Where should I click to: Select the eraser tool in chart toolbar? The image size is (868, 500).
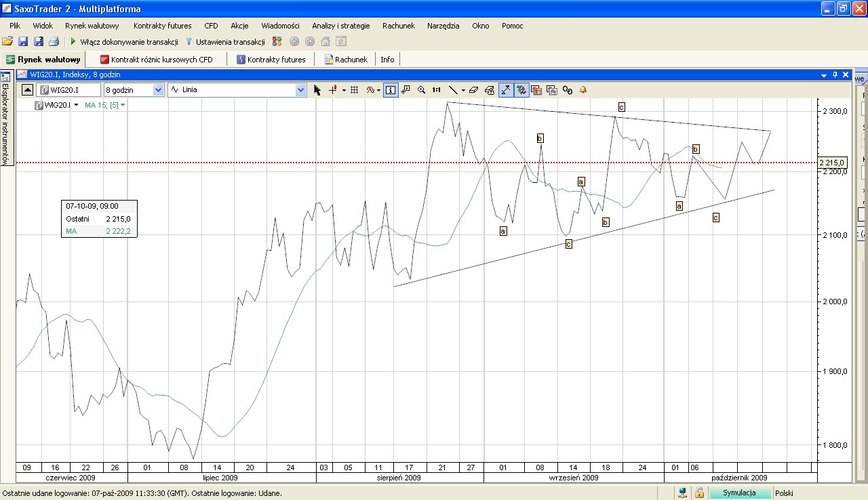click(473, 90)
